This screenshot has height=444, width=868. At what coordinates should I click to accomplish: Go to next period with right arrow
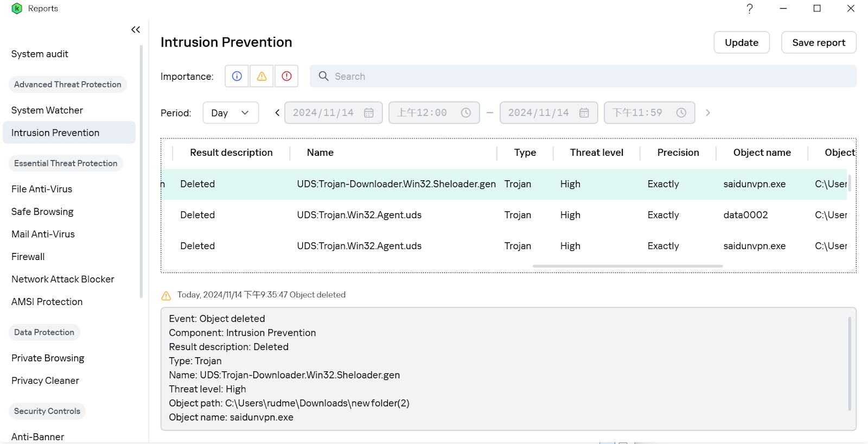[707, 113]
